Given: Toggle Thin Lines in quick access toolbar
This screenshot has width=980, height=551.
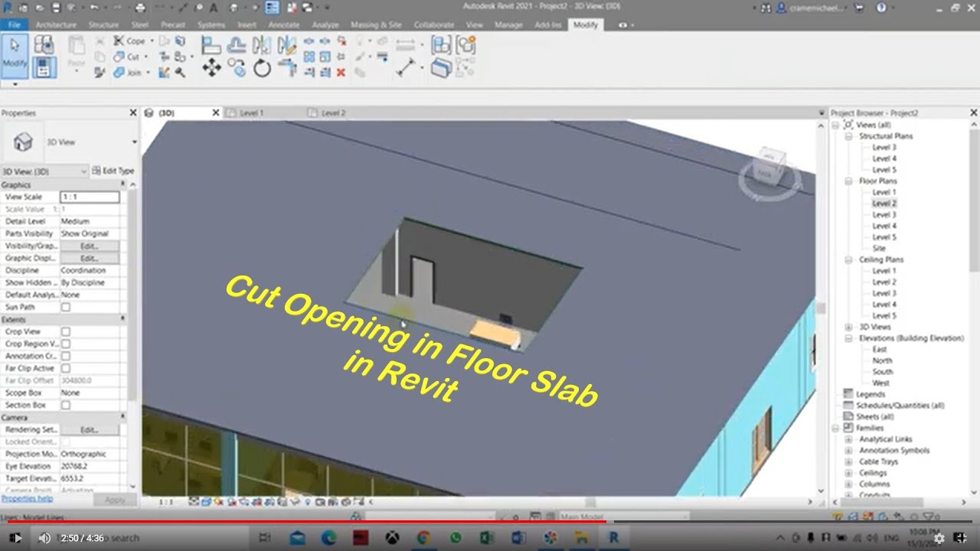Looking at the screenshot, I should tap(272, 8).
